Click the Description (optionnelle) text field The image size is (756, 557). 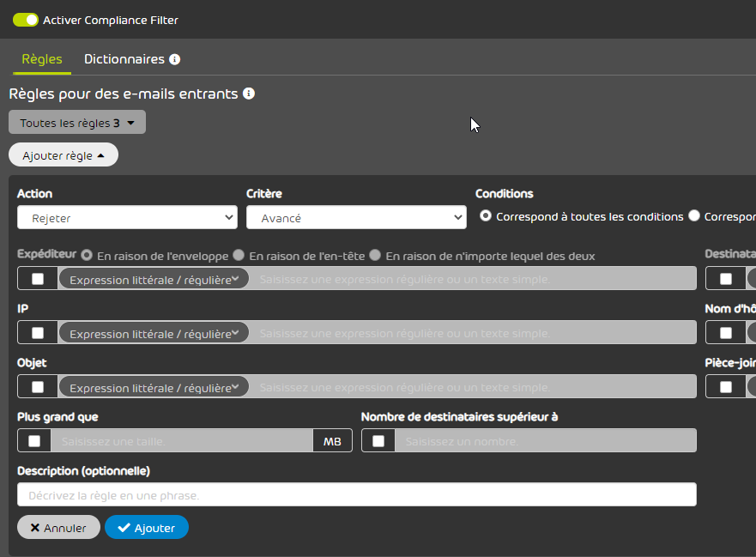click(x=357, y=495)
